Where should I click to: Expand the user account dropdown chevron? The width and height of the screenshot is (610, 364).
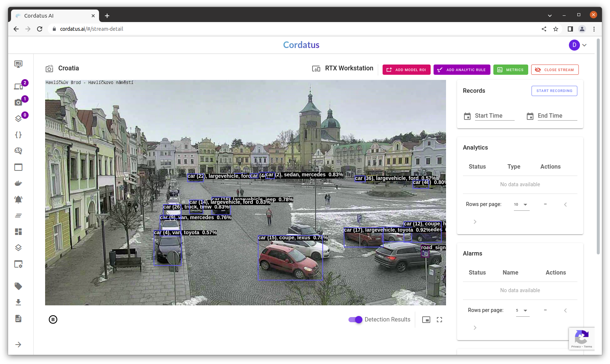584,45
